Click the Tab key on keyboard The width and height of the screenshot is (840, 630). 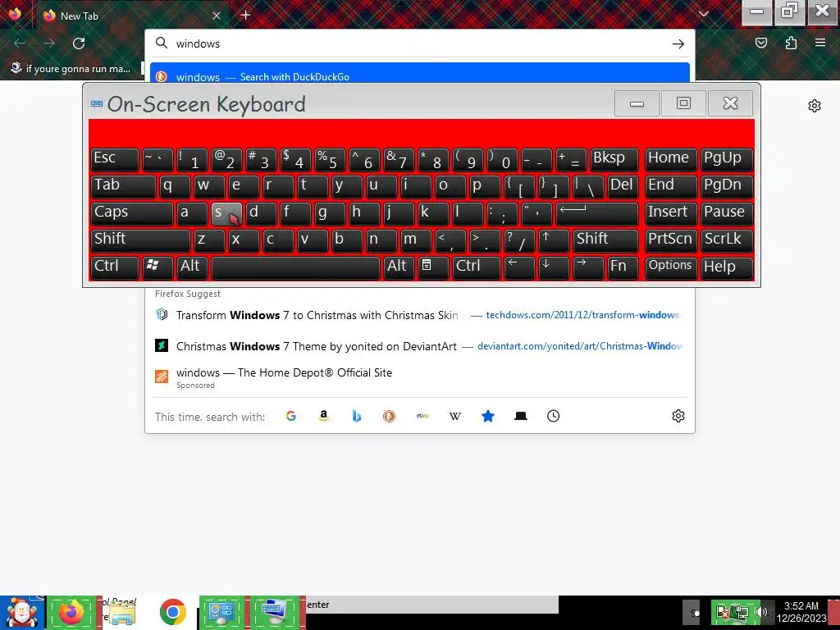coord(123,186)
